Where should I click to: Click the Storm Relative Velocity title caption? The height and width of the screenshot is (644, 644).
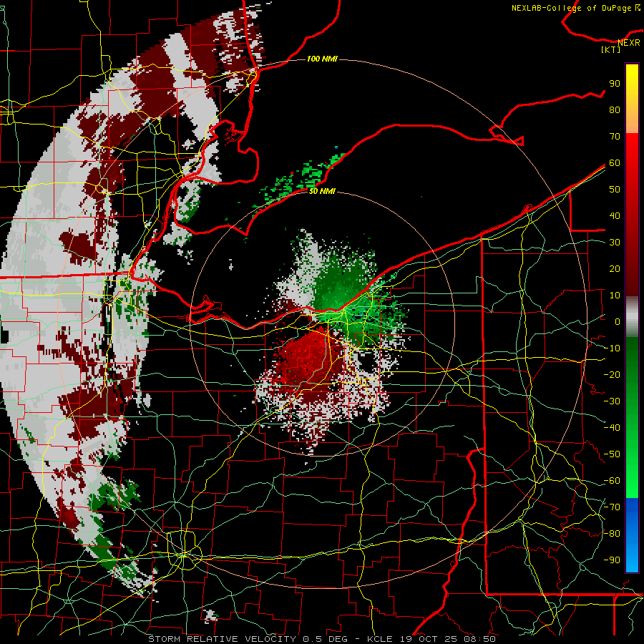pyautogui.click(x=321, y=639)
